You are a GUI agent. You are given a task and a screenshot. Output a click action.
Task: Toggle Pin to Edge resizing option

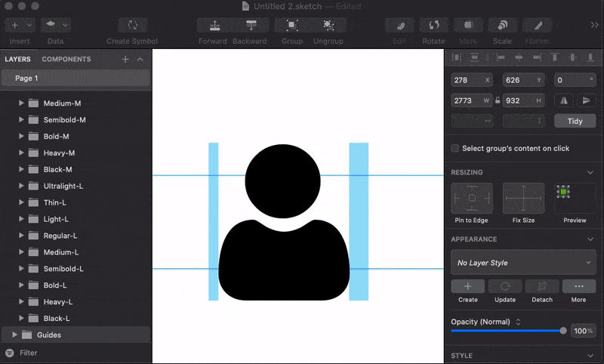pos(471,199)
